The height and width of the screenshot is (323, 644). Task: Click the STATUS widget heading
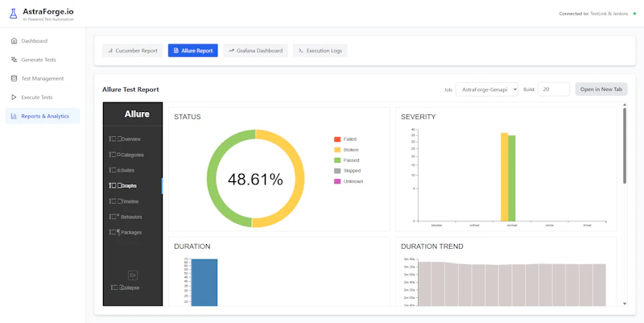[188, 117]
